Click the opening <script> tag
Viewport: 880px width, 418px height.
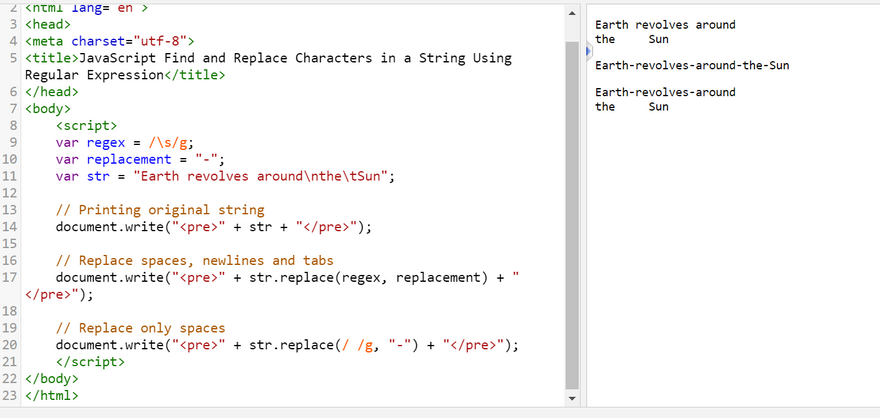86,126
